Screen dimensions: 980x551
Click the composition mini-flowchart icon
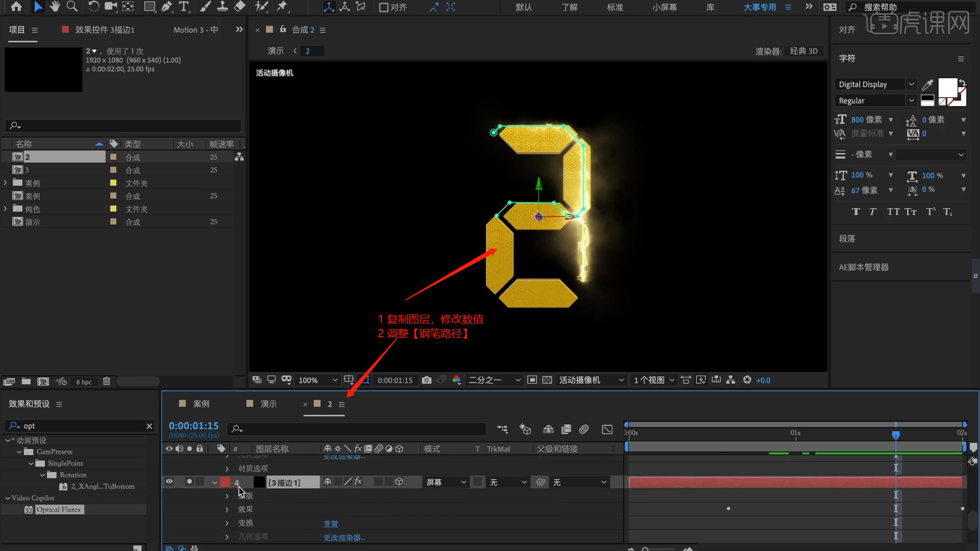tap(502, 430)
